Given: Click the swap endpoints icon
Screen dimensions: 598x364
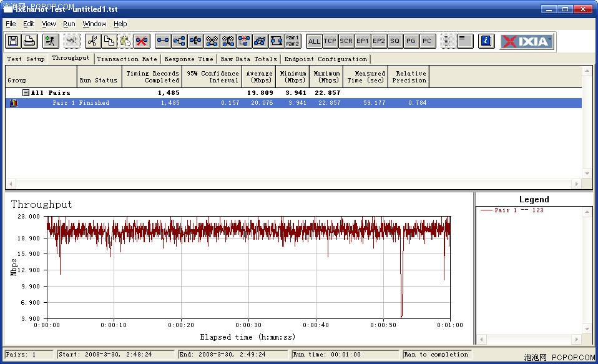Looking at the screenshot, I should (x=277, y=41).
